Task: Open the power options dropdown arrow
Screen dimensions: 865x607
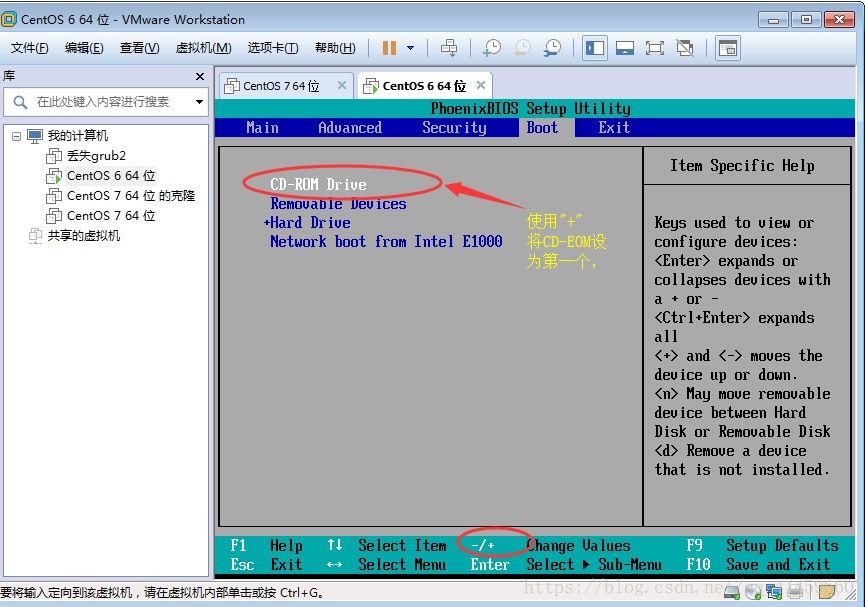Action: (x=410, y=48)
